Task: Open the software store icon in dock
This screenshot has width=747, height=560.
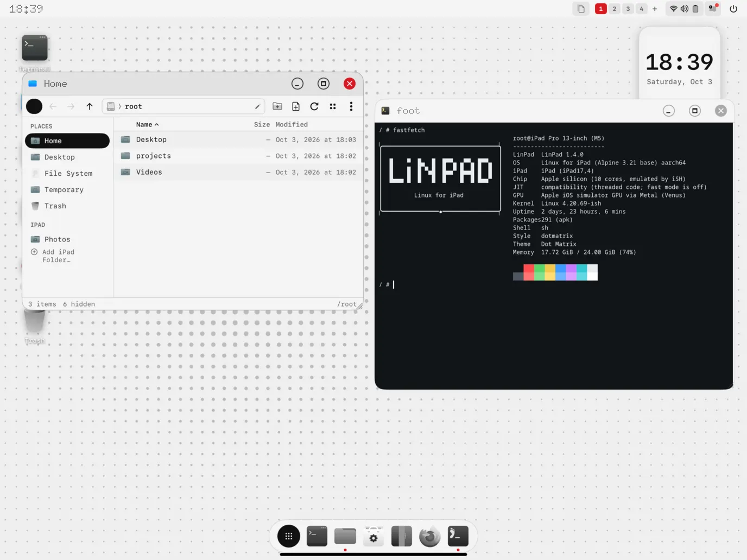Action: tap(373, 536)
